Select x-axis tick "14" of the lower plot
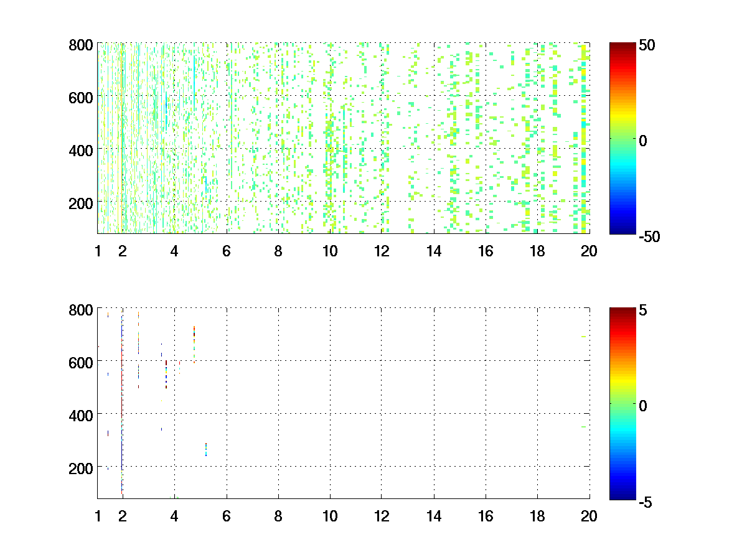 (434, 516)
